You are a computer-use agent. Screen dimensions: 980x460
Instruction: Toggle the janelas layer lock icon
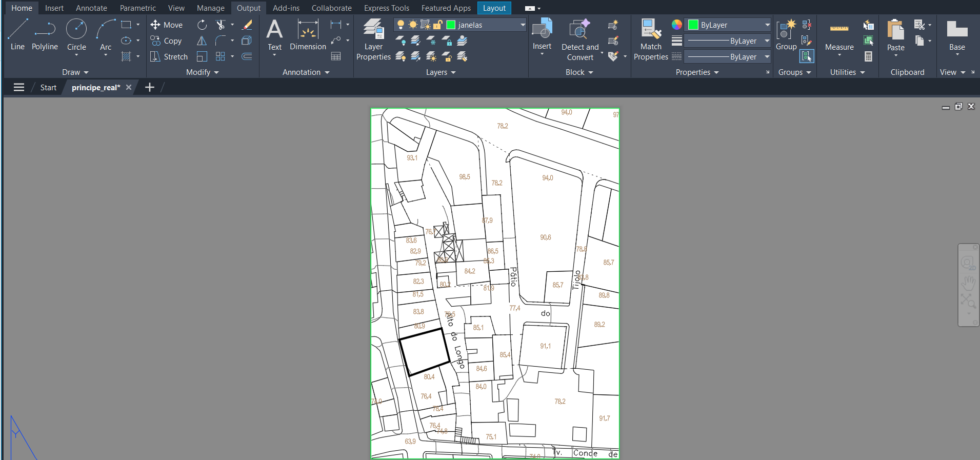click(x=438, y=25)
